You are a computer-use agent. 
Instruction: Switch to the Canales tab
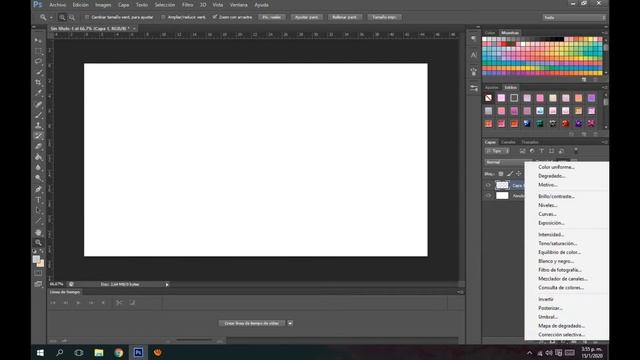(x=508, y=142)
